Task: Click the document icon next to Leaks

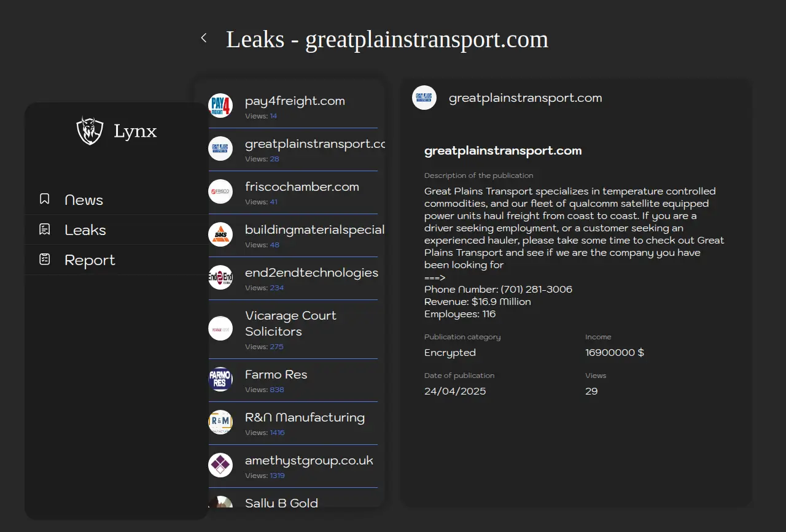Action: [x=44, y=229]
